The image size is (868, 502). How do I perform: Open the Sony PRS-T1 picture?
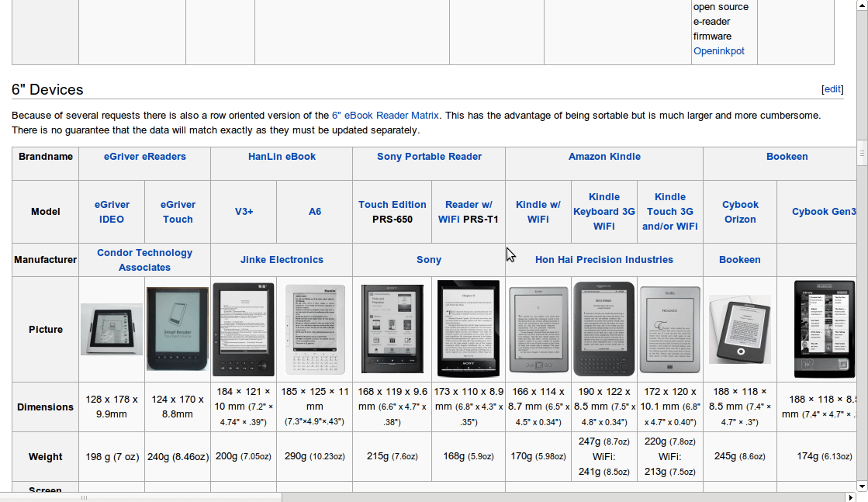[x=469, y=329]
